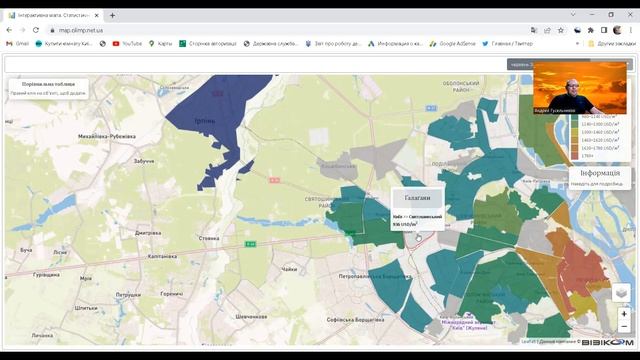Share this page via share icon

pyautogui.click(x=547, y=30)
